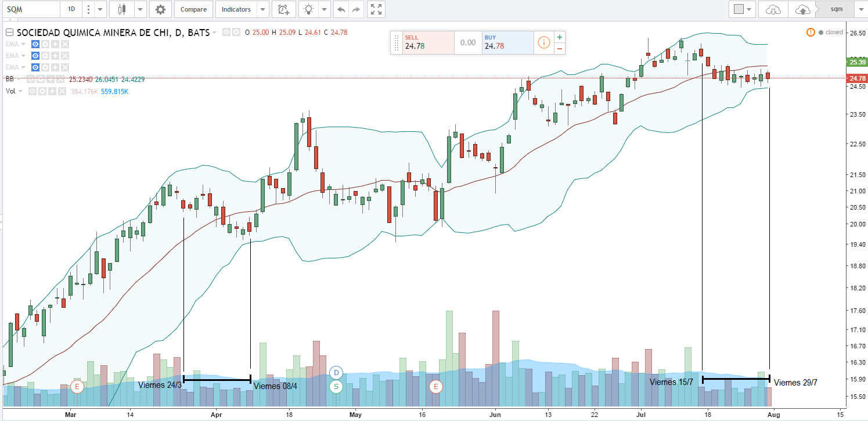Click the BUY 24.78 button
The height and width of the screenshot is (421, 868).
tap(507, 42)
